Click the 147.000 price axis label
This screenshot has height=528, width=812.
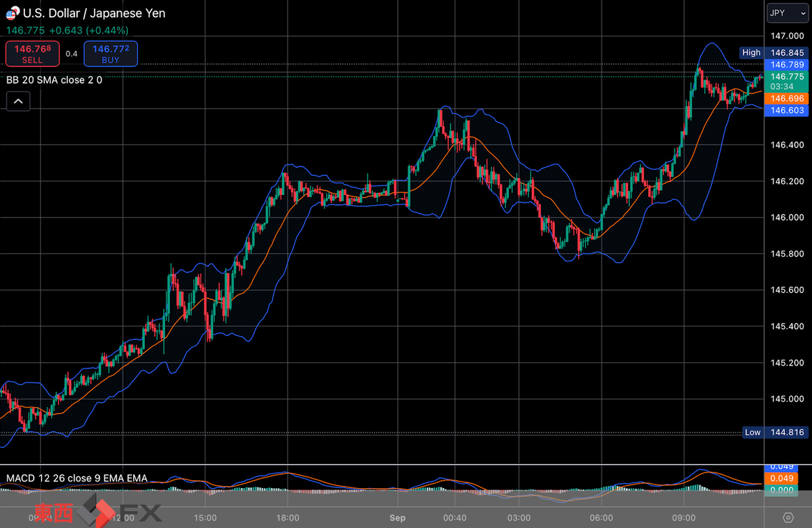(786, 36)
